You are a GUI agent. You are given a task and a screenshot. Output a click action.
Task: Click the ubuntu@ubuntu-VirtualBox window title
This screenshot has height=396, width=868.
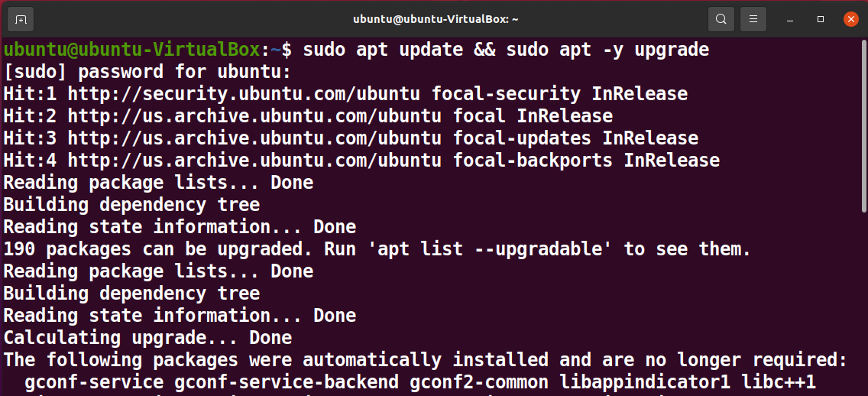coord(436,19)
